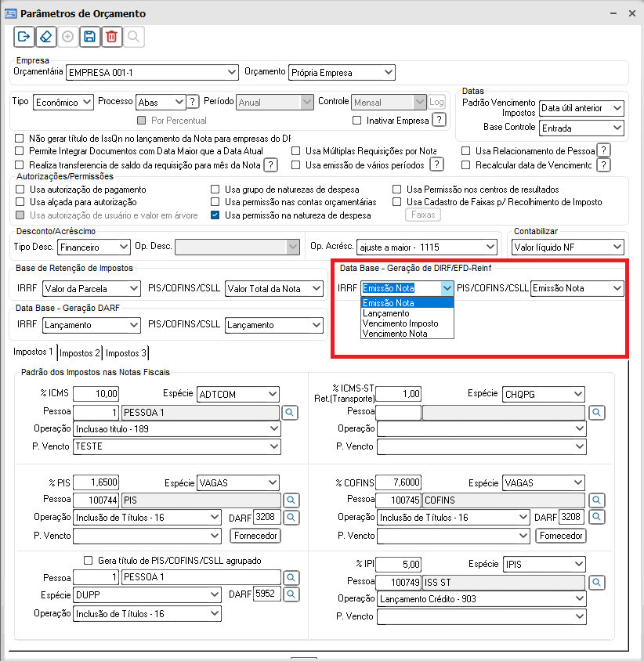Open help for Inativar Empresa
The height and width of the screenshot is (661, 644).
[439, 120]
